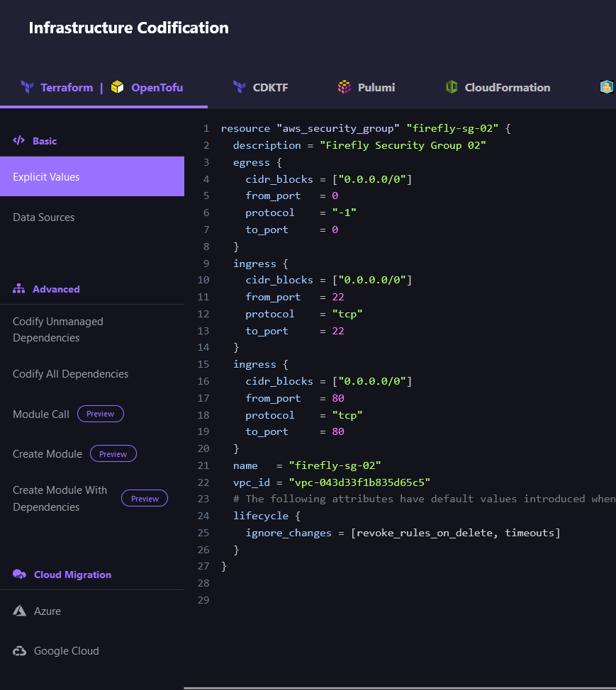Image resolution: width=616 pixels, height=690 pixels.
Task: Click the "-1" protocol value on line 6
Action: (345, 213)
